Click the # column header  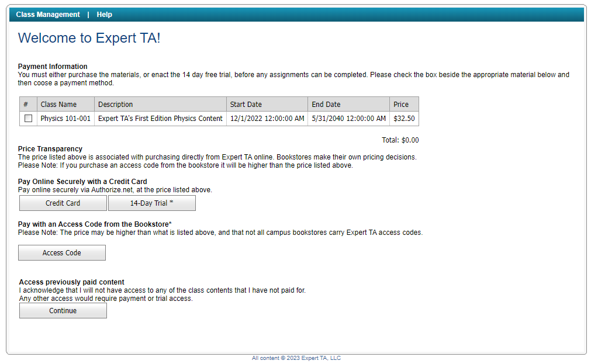tap(28, 105)
